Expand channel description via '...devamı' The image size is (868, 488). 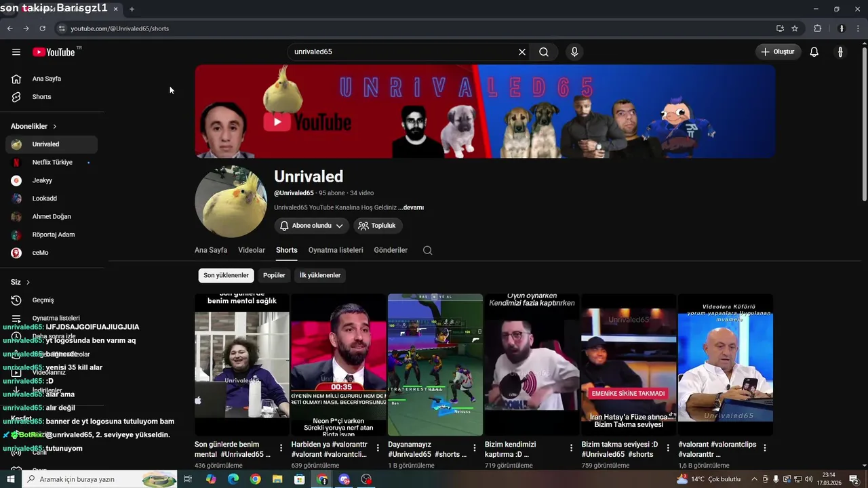[x=411, y=207]
